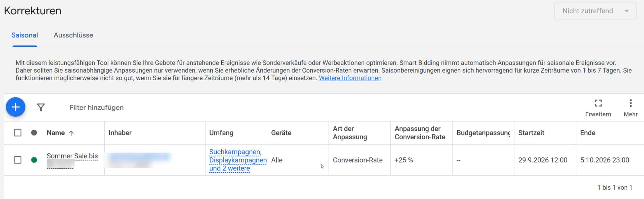644x199 pixels.
Task: Click the Filter hinzufügen field
Action: (97, 108)
